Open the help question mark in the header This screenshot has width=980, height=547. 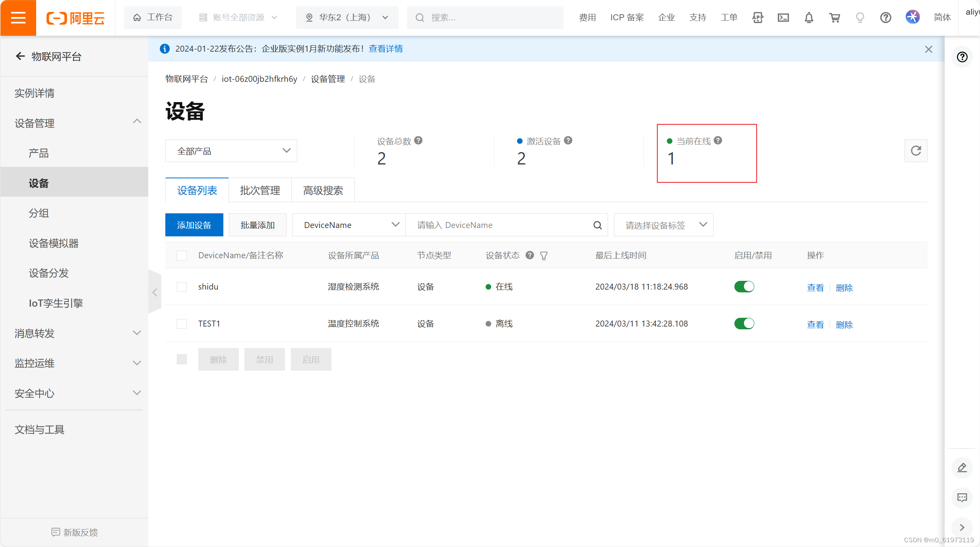point(885,17)
